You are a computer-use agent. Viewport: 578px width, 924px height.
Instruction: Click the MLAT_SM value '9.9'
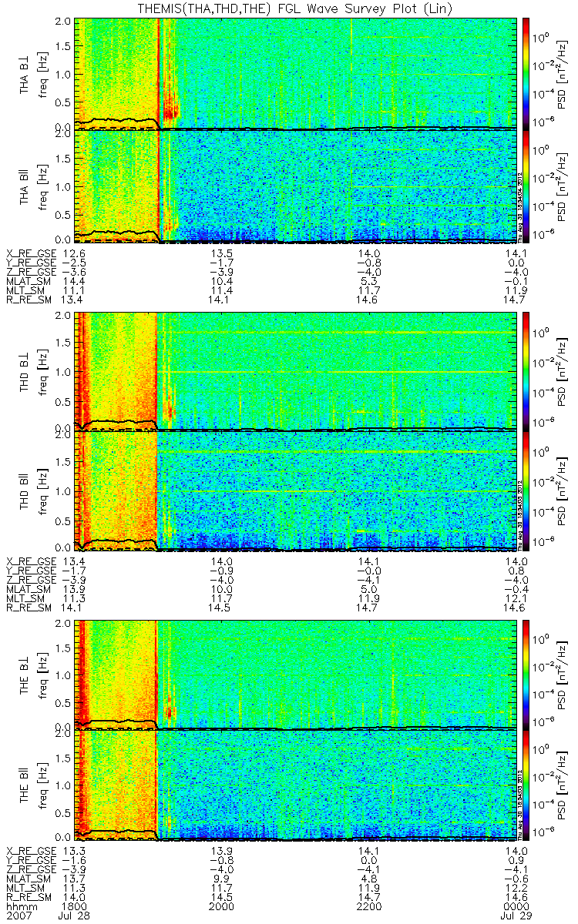[x=223, y=879]
